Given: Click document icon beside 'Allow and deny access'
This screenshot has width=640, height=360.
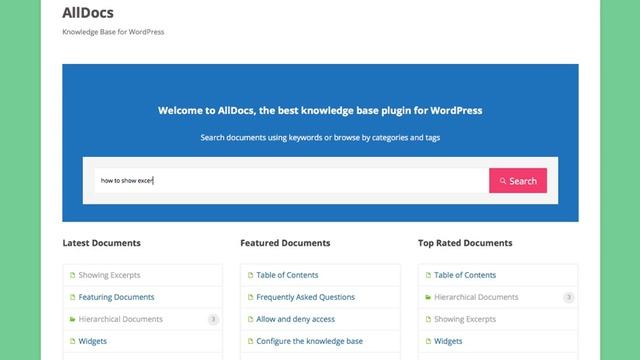Looking at the screenshot, I should point(251,319).
